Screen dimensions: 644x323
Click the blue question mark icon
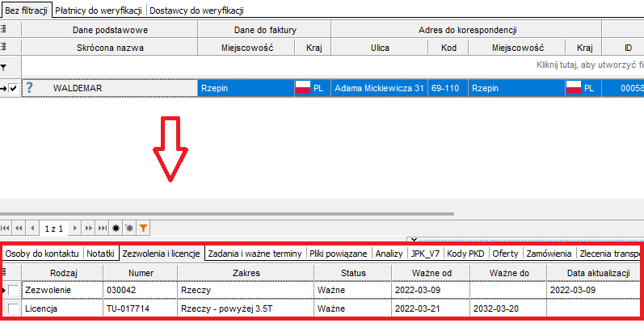pos(30,87)
